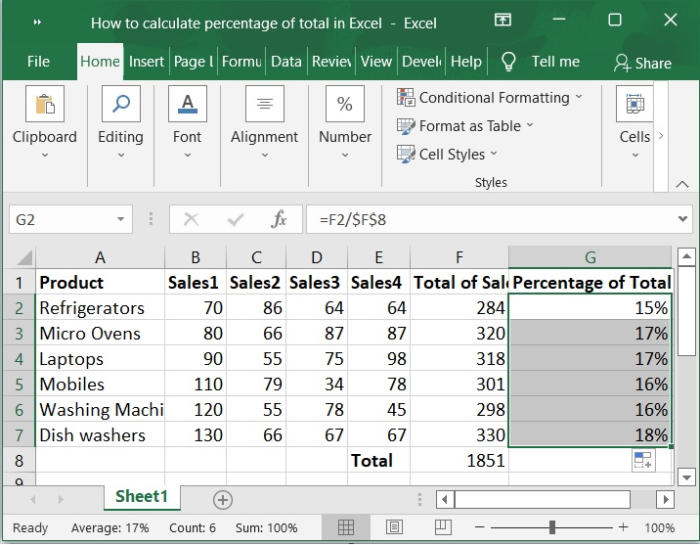Image resolution: width=700 pixels, height=545 pixels.
Task: Open the File menu tab
Action: point(38,62)
